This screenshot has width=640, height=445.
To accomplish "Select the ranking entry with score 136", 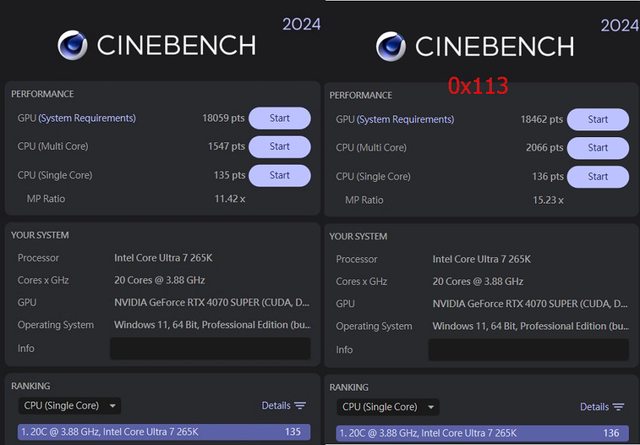I will pyautogui.click(x=478, y=433).
